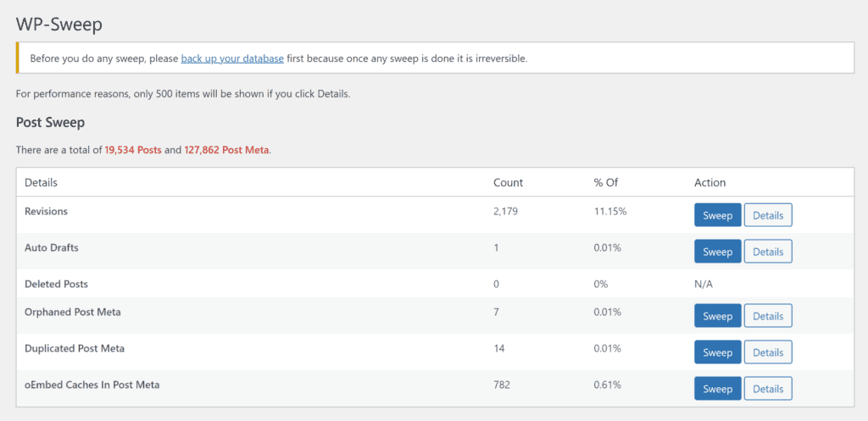The width and height of the screenshot is (868, 421).
Task: View Details for Revisions
Action: pyautogui.click(x=768, y=215)
